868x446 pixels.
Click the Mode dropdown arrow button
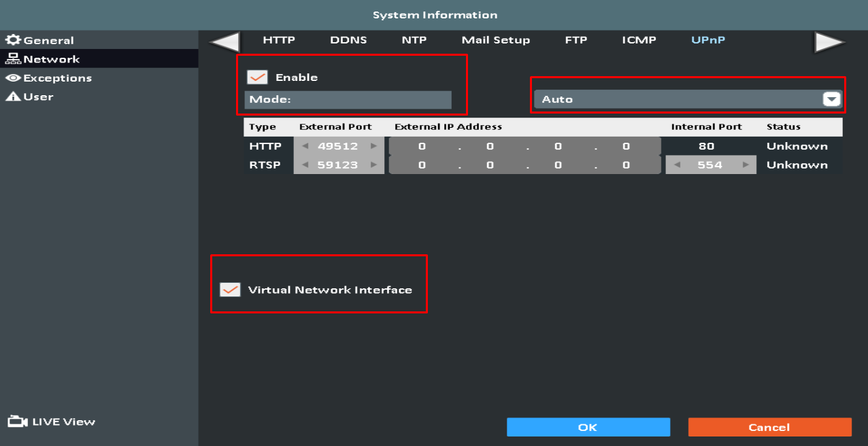(831, 99)
